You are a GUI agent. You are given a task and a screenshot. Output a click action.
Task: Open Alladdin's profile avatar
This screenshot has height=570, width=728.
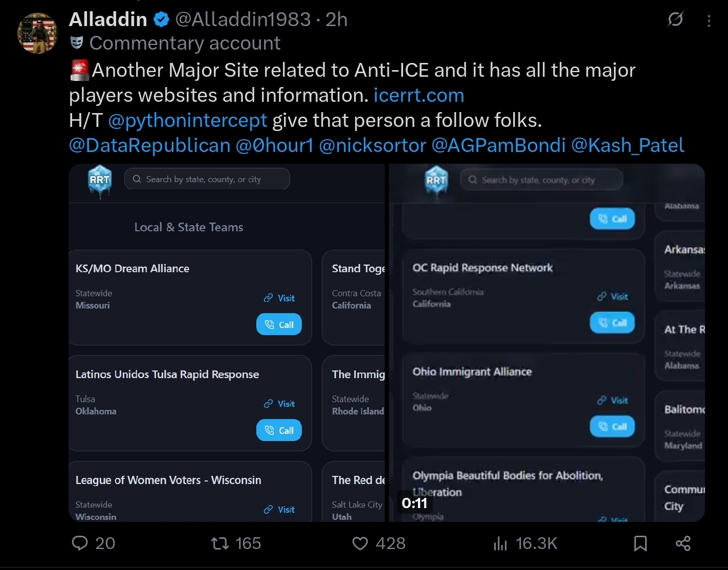click(38, 33)
